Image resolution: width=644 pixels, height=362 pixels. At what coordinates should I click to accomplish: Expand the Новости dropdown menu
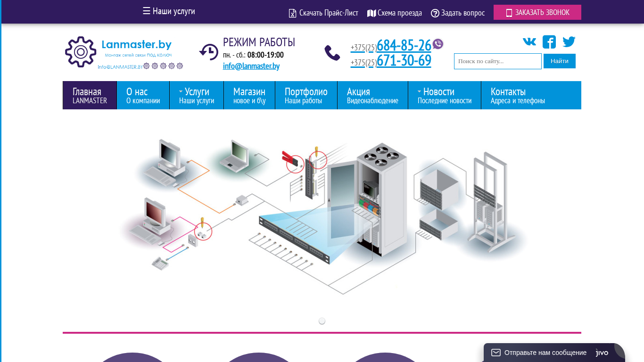[x=445, y=95]
